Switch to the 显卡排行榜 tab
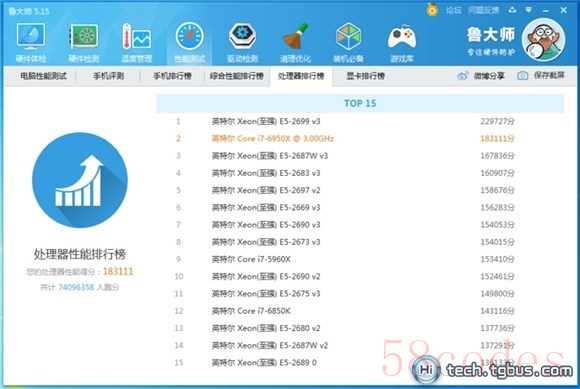Screen dimensions: 580x389 366,76
